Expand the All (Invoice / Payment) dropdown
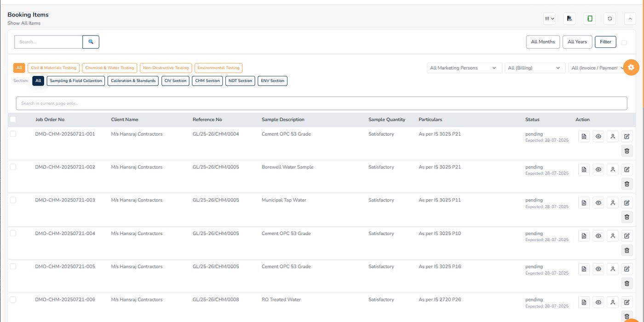The height and width of the screenshot is (322, 644). tap(598, 68)
